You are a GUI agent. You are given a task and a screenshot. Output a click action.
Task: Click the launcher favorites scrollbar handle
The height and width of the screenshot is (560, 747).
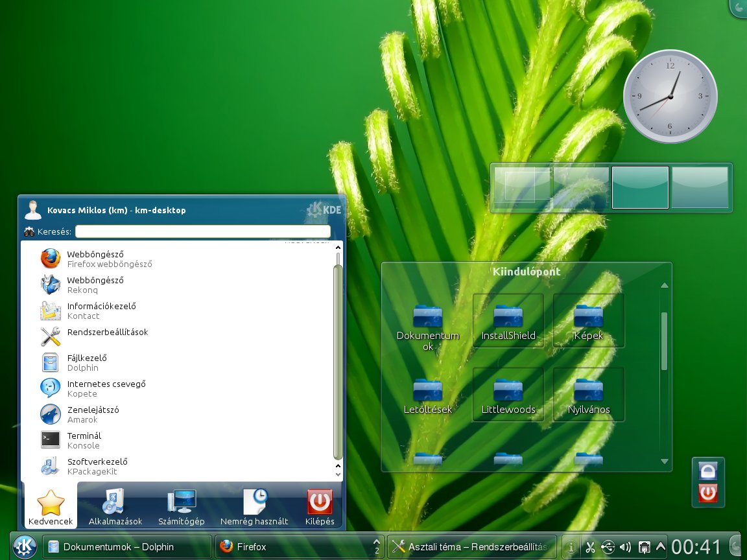click(x=338, y=362)
